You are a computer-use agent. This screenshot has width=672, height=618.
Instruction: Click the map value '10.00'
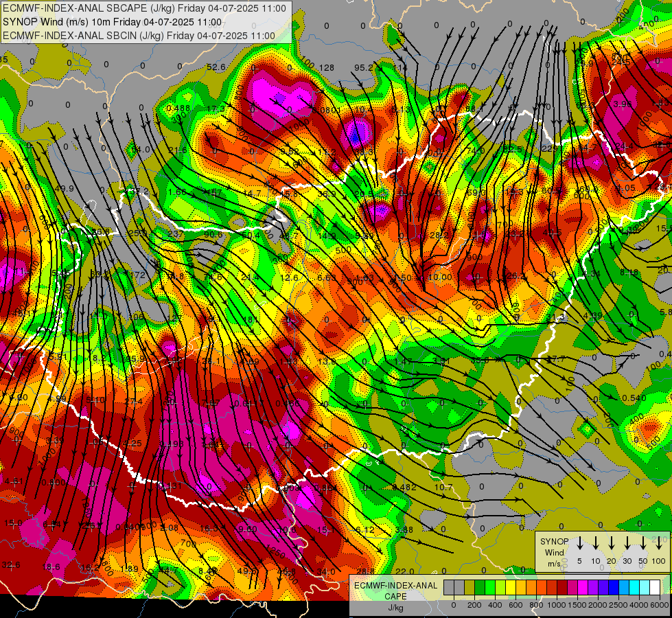click(x=440, y=277)
